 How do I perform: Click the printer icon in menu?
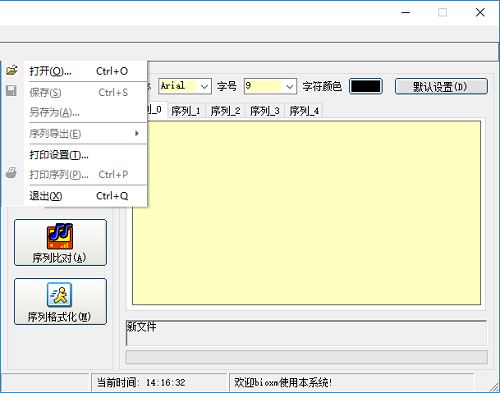point(11,173)
